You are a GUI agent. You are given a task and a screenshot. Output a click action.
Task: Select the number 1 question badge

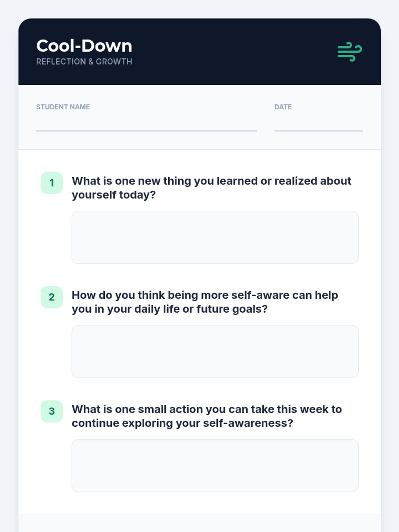(52, 183)
